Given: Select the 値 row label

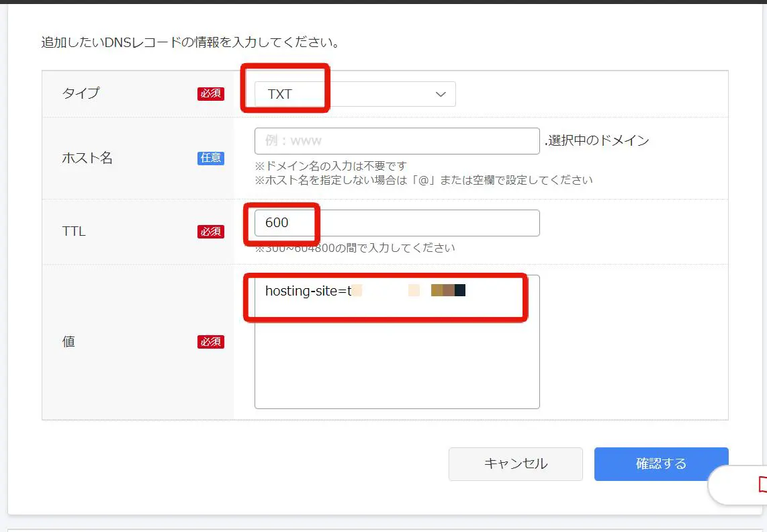Looking at the screenshot, I should [69, 342].
